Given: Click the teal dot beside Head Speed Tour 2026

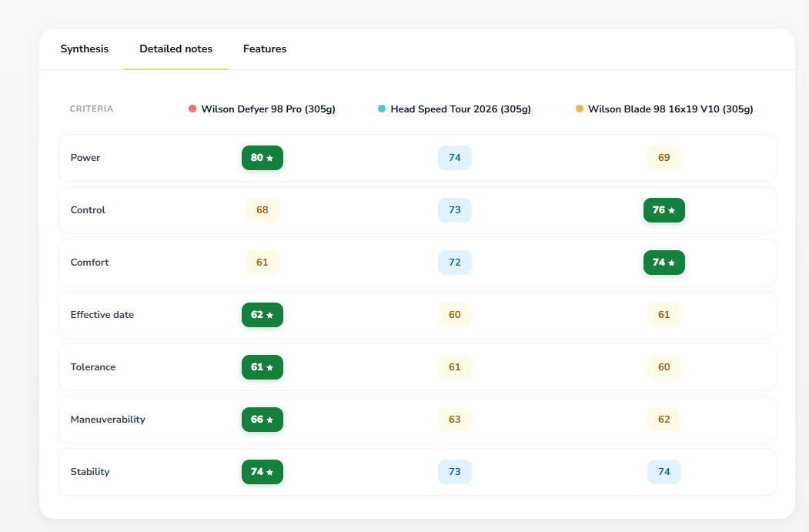Looking at the screenshot, I should (382, 109).
